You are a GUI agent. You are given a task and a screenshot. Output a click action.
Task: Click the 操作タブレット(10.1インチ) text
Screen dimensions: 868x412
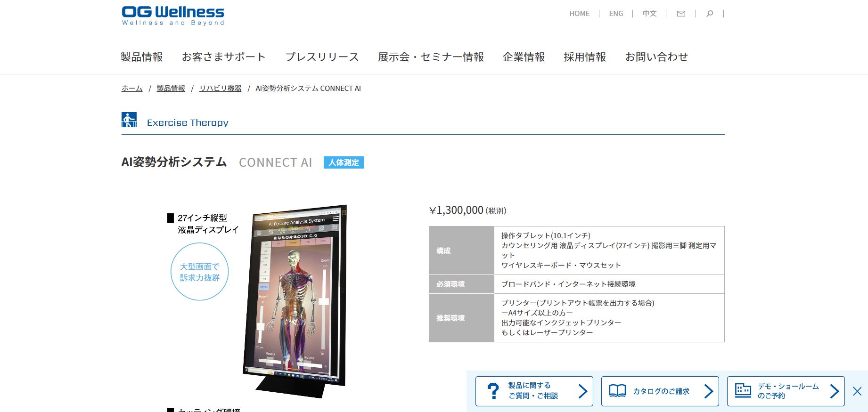546,235
